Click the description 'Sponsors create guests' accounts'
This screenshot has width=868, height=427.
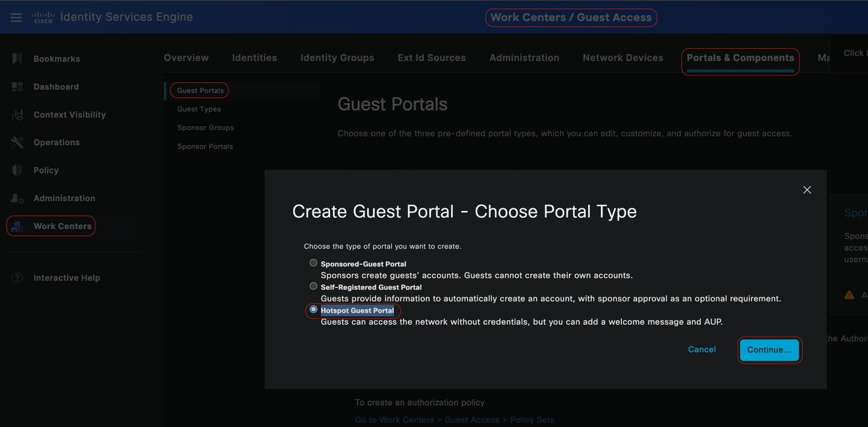click(477, 276)
